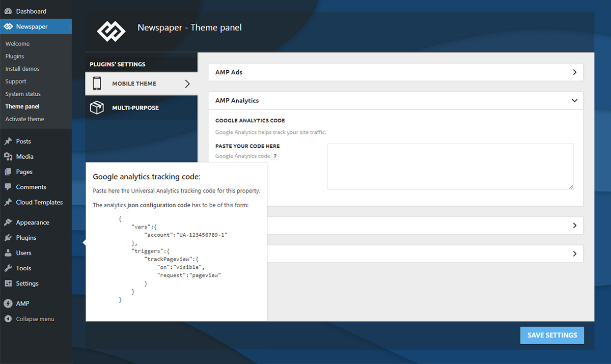Open the Dashboard menu item
Viewport: 611px width, 364px height.
[x=36, y=11]
